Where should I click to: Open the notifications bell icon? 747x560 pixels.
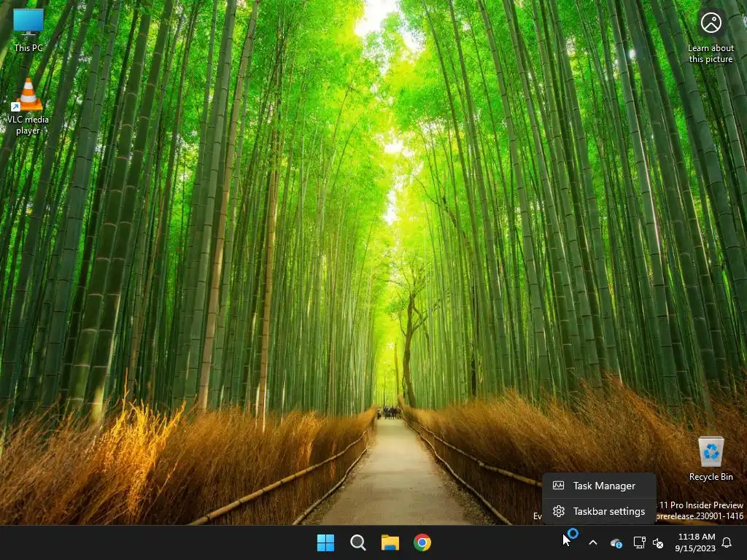pos(727,542)
